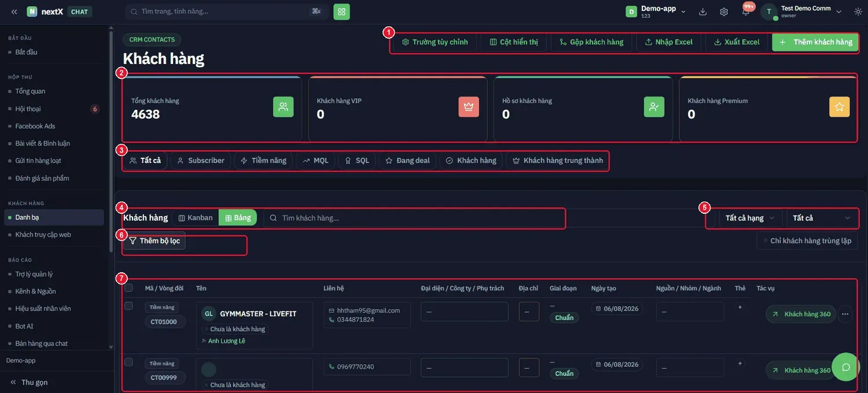Add a tag to the GYMMASTER - LIVEFIT row

pyautogui.click(x=740, y=307)
